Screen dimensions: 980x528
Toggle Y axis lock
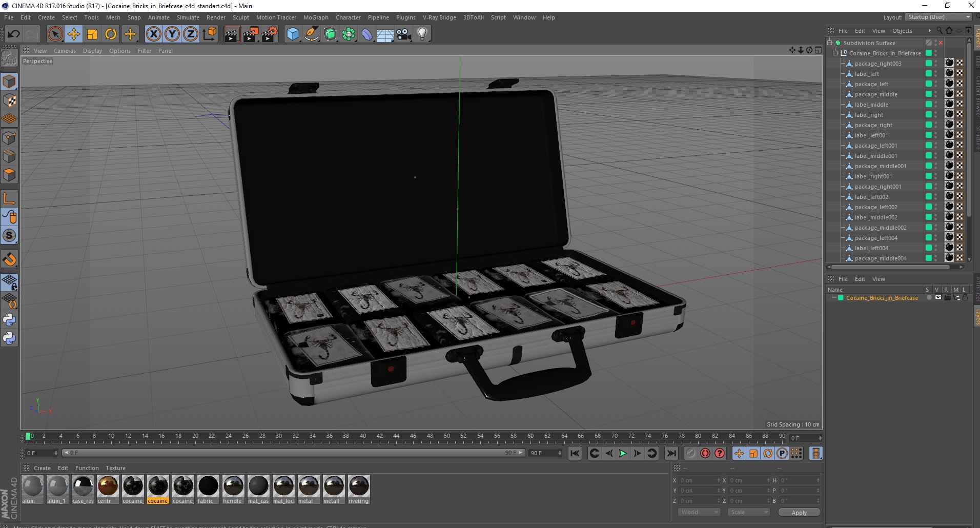[172, 34]
